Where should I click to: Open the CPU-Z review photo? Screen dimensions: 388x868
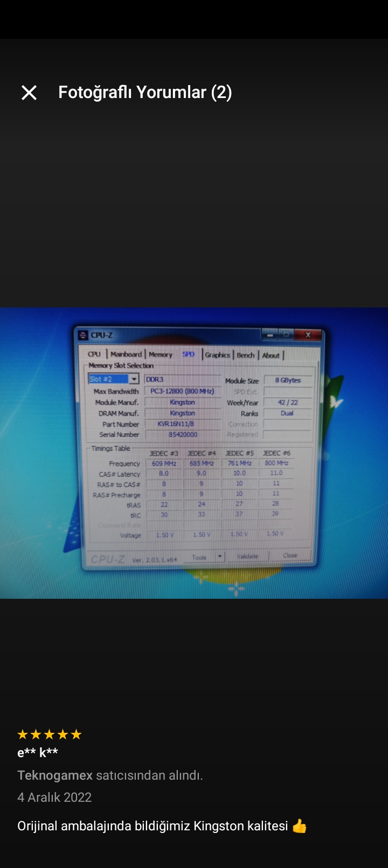[194, 453]
